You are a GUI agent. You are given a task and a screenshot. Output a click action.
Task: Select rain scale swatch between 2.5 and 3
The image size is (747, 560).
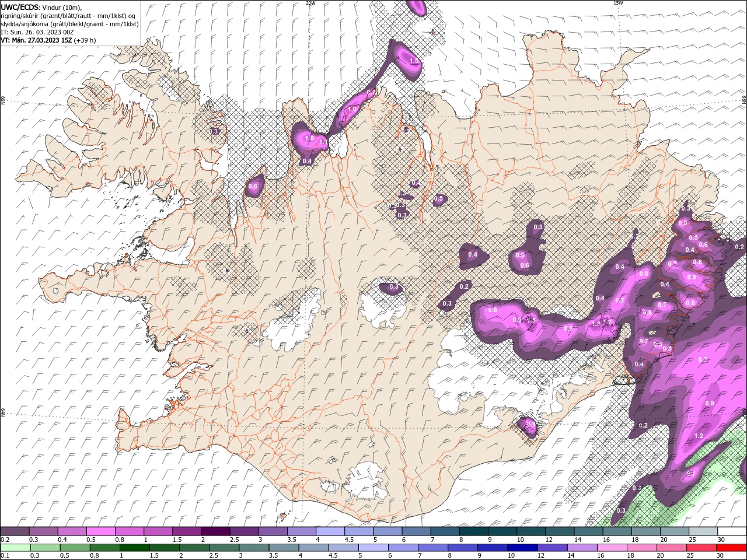click(224, 547)
